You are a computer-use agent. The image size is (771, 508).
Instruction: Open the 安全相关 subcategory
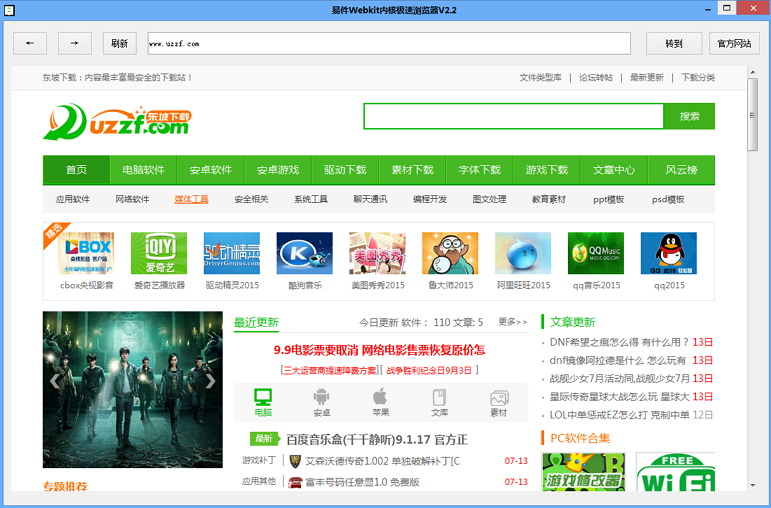(251, 199)
